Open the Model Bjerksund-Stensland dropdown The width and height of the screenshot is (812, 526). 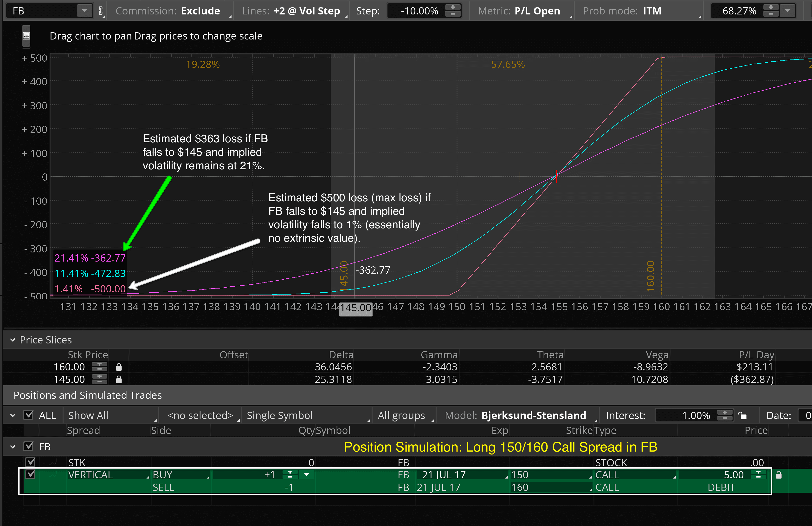533,415
